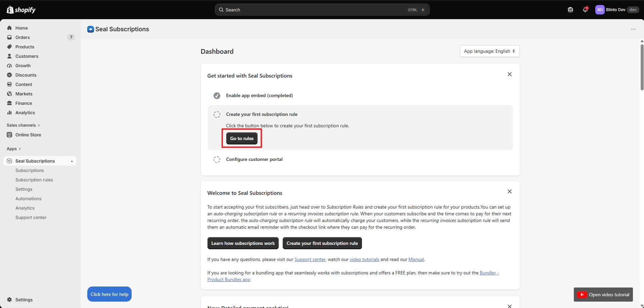This screenshot has width=644, height=308.
Task: Toggle the Create first subscription rule step circle
Action: [x=217, y=115]
